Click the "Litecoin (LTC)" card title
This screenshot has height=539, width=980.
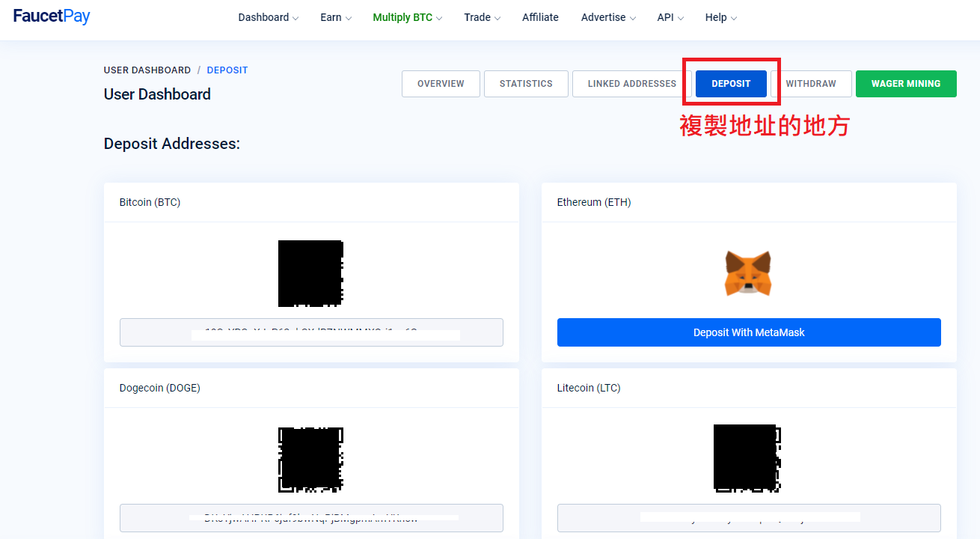point(589,388)
